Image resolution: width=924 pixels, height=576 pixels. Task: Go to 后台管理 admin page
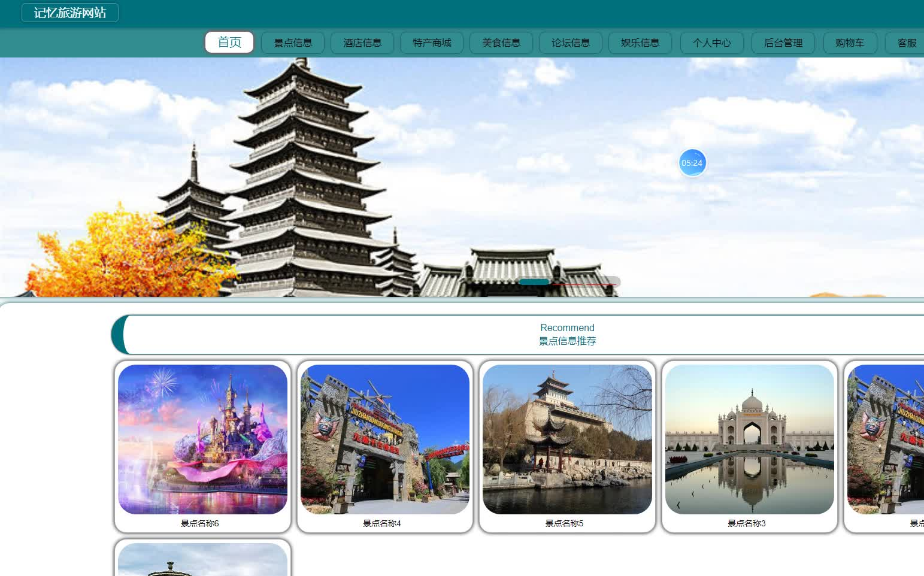[x=783, y=43]
